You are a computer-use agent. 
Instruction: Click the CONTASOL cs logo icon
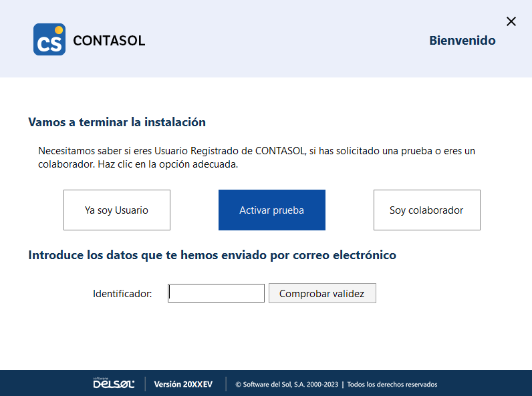[x=49, y=39]
